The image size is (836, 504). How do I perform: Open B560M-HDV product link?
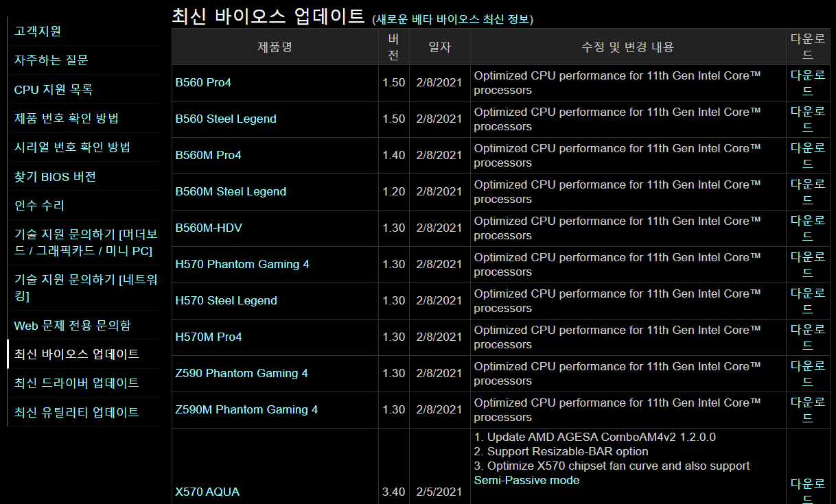click(209, 228)
